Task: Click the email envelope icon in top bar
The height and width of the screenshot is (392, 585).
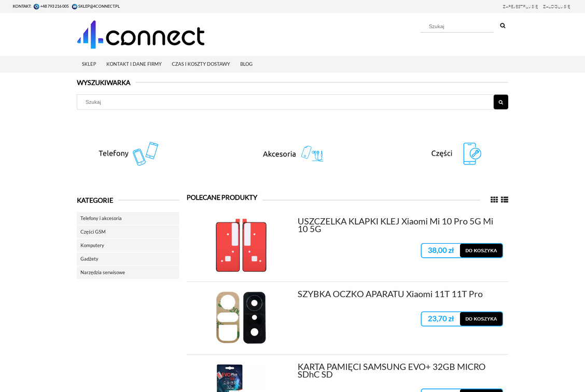Action: point(75,6)
